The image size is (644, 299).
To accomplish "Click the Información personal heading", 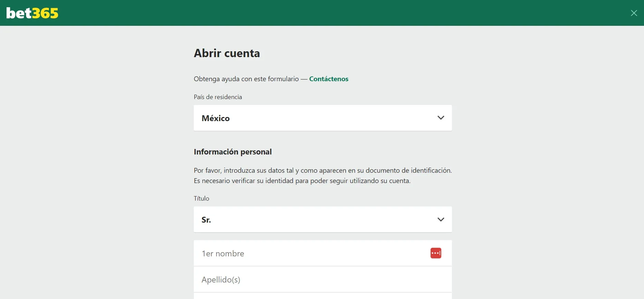I will coord(233,152).
